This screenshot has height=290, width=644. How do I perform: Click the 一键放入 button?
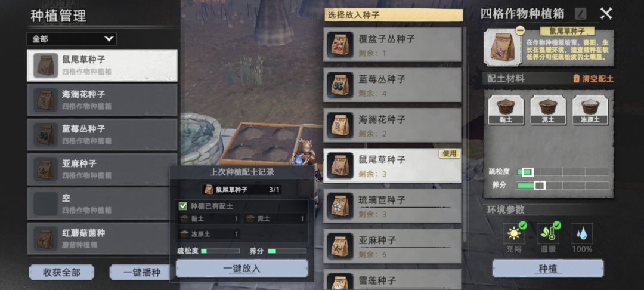coord(242,269)
